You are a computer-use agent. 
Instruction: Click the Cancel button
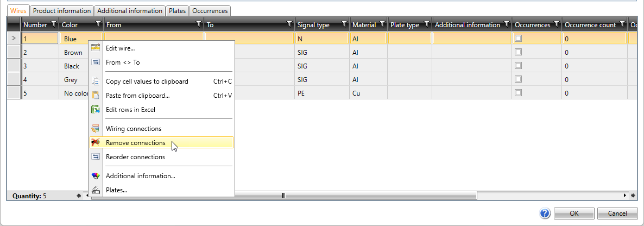coord(617,214)
